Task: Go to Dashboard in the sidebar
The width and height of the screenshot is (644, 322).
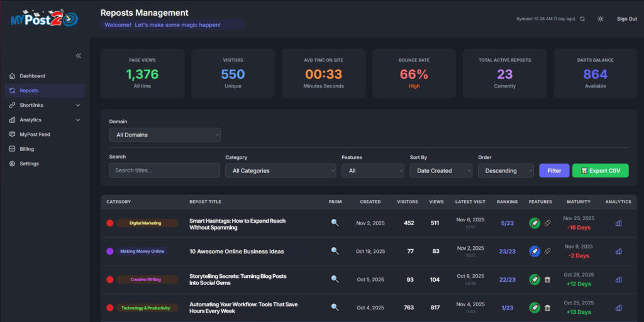Action: [x=32, y=76]
